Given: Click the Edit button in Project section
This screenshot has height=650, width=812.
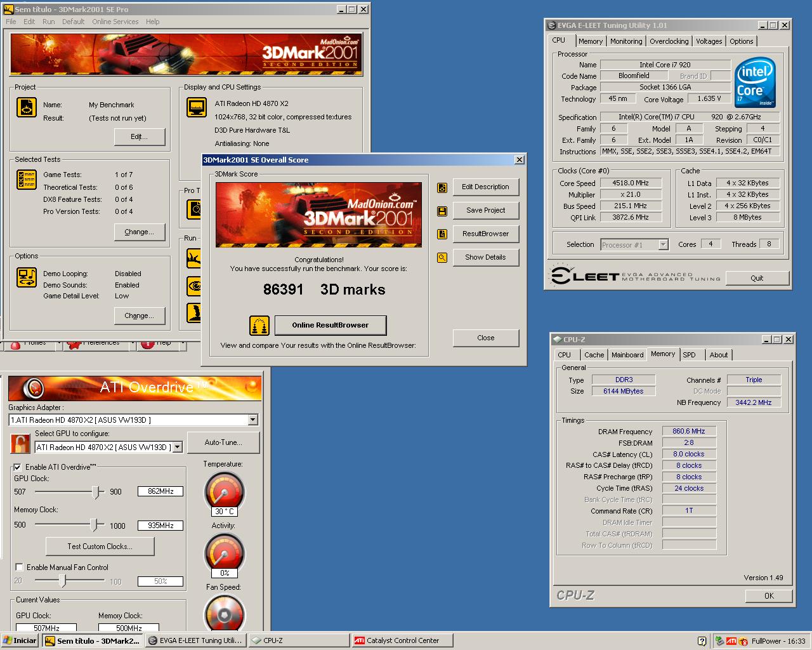Looking at the screenshot, I should tap(139, 136).
